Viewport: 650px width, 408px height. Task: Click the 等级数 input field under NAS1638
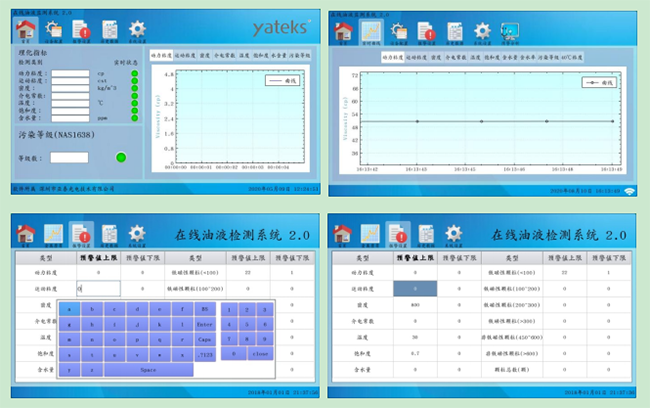click(x=70, y=157)
